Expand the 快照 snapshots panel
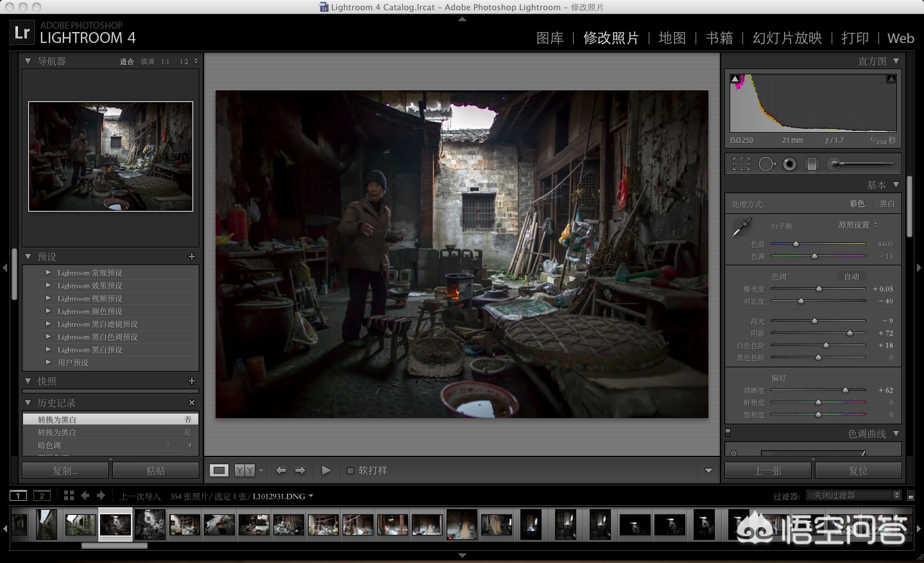 (x=28, y=381)
